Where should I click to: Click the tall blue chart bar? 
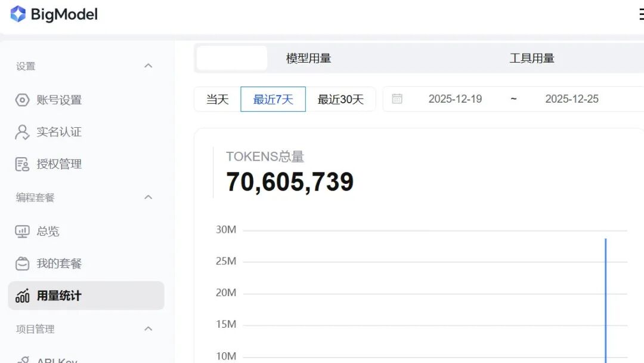605,300
